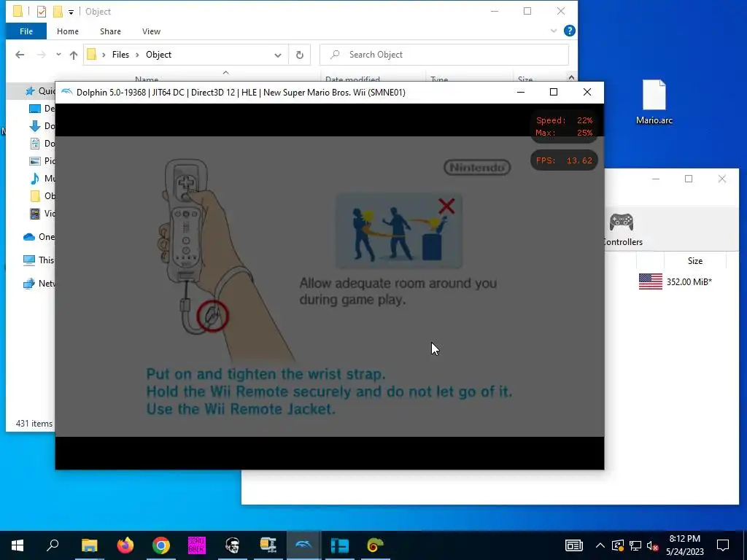
Task: Open File Explorer from taskbar
Action: point(89,545)
